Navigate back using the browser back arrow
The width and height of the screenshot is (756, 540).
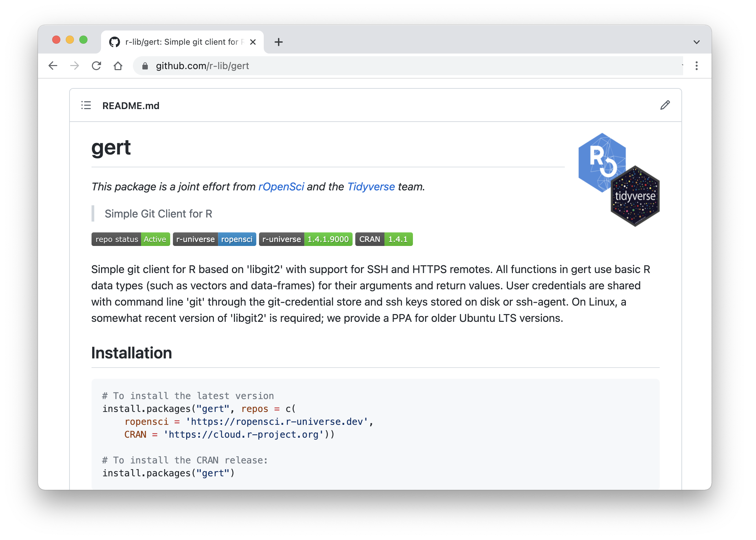point(53,66)
